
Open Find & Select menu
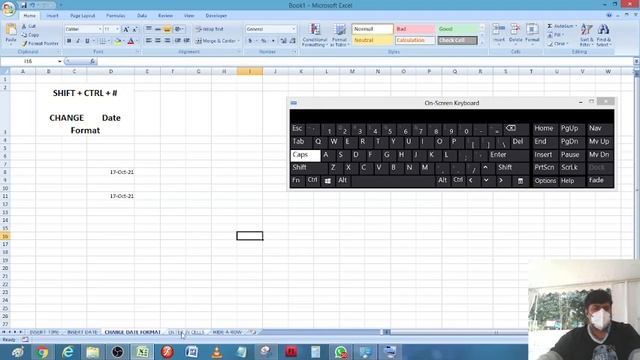click(x=604, y=35)
